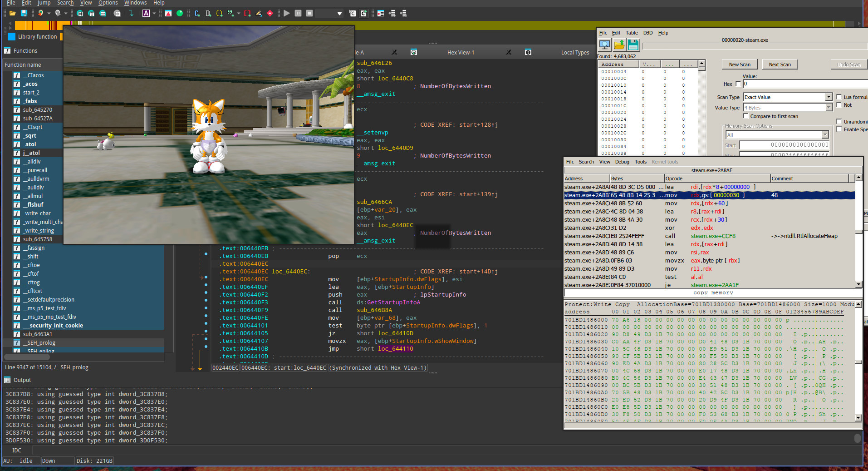Open the Scan Type dropdown
Viewport: 868px width, 471px height.
[x=788, y=97]
